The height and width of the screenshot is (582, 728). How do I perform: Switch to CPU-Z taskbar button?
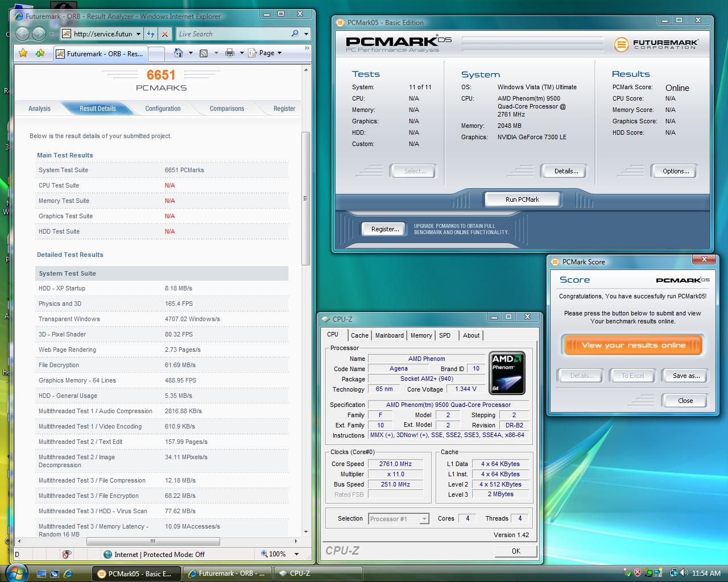[x=317, y=573]
